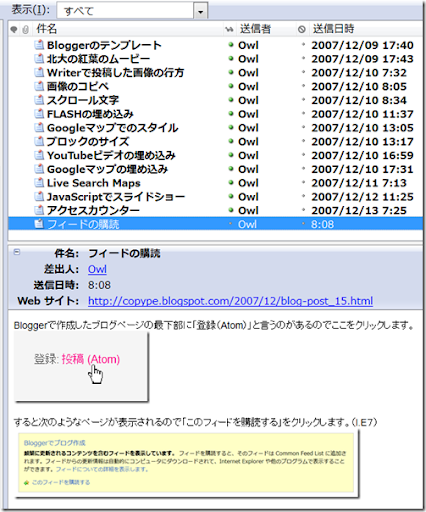Click the post icon for Writerで投稿した画像の行方

pos(39,72)
